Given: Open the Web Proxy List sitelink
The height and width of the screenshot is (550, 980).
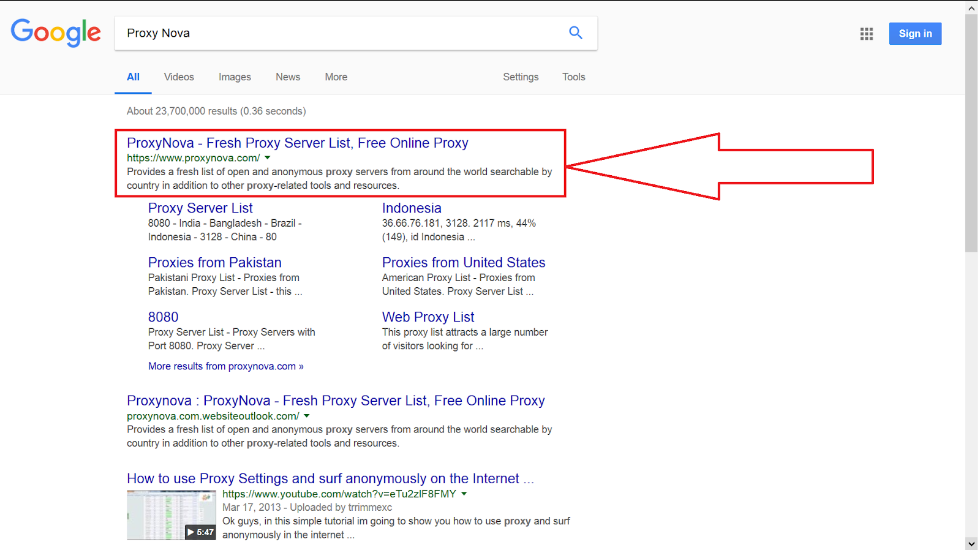Looking at the screenshot, I should [428, 317].
